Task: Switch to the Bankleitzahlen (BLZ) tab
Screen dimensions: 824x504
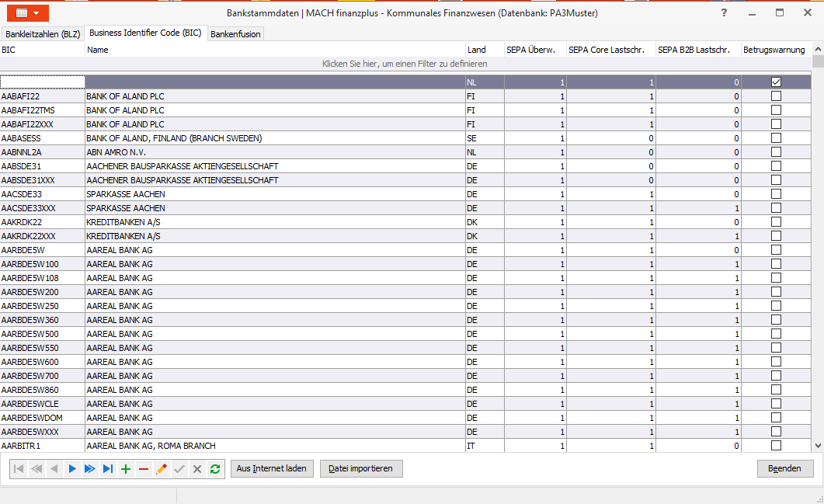Action: tap(43, 34)
